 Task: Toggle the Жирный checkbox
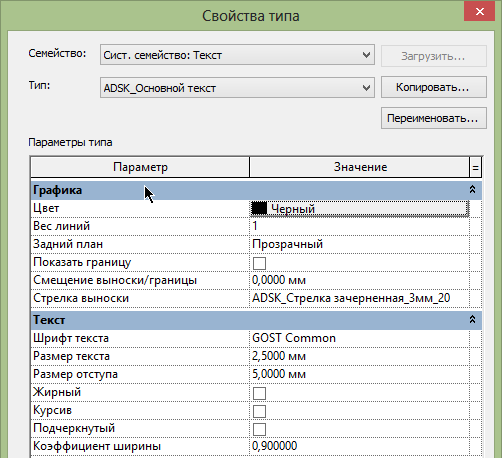tap(259, 393)
